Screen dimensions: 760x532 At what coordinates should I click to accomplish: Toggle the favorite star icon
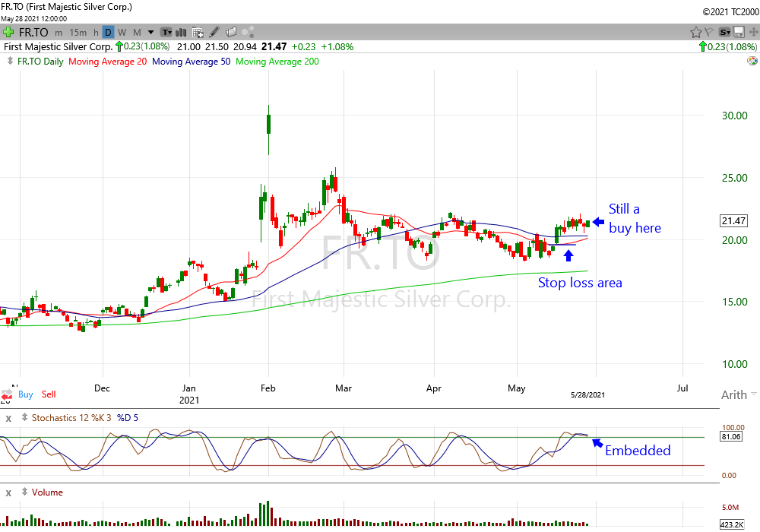(x=696, y=33)
